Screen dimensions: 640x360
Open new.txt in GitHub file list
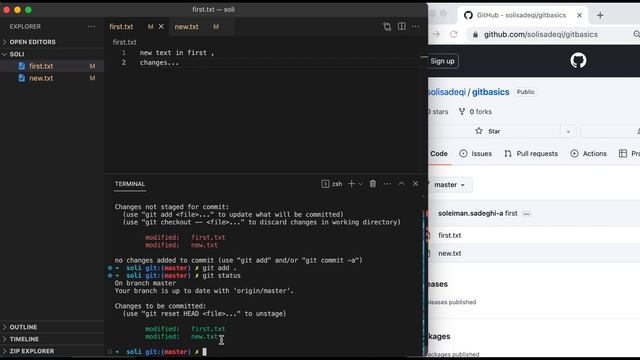point(449,253)
